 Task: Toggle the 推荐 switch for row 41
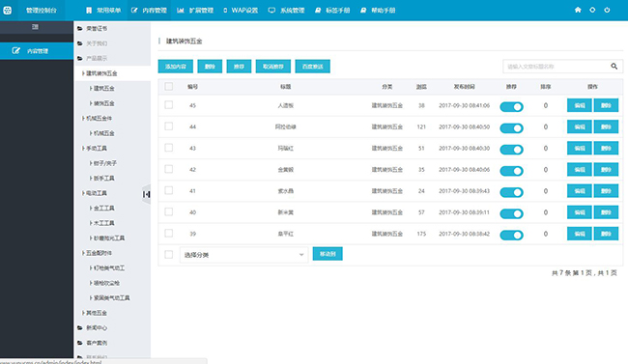[511, 192]
